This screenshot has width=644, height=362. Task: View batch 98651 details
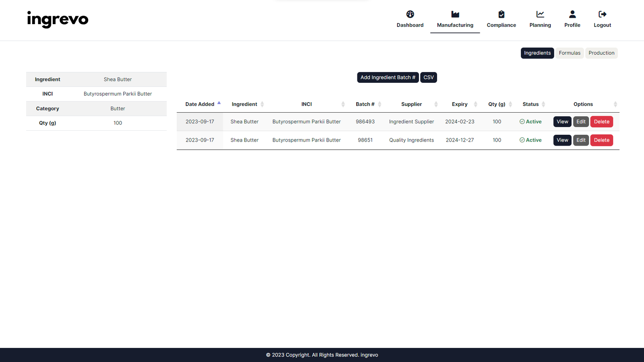coord(562,140)
